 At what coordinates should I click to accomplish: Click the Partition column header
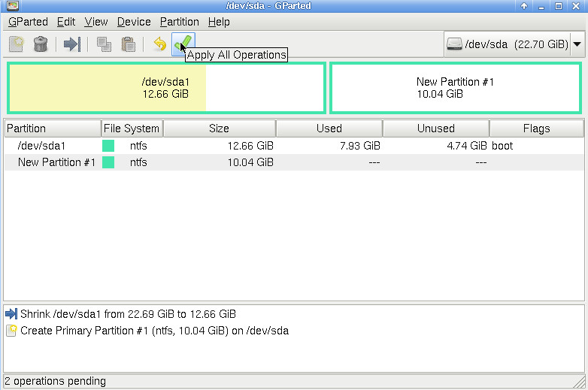pos(53,128)
